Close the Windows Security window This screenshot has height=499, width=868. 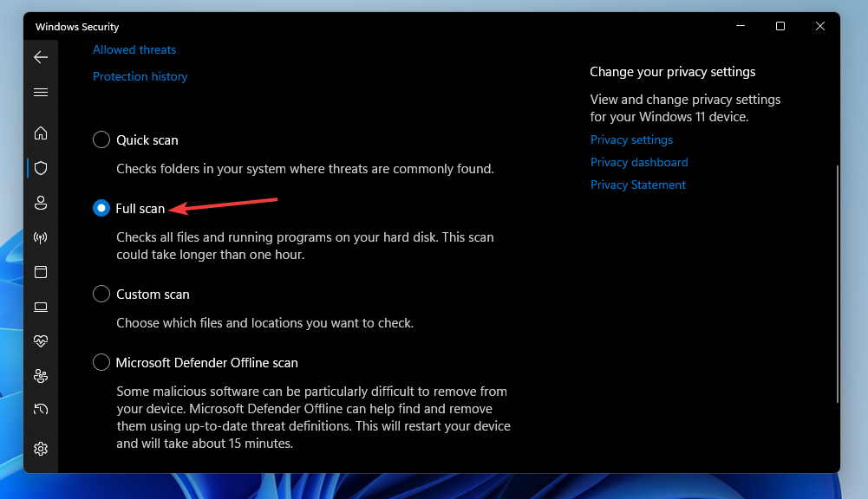click(819, 26)
